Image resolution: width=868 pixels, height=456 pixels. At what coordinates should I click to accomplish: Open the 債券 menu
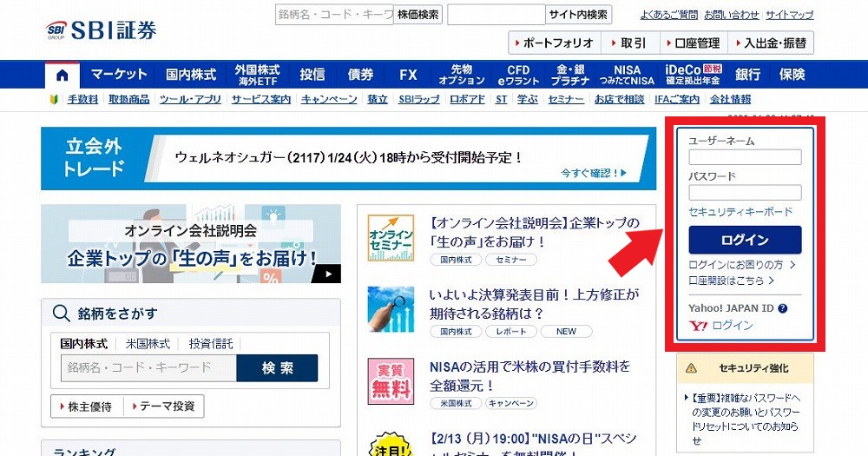[360, 74]
